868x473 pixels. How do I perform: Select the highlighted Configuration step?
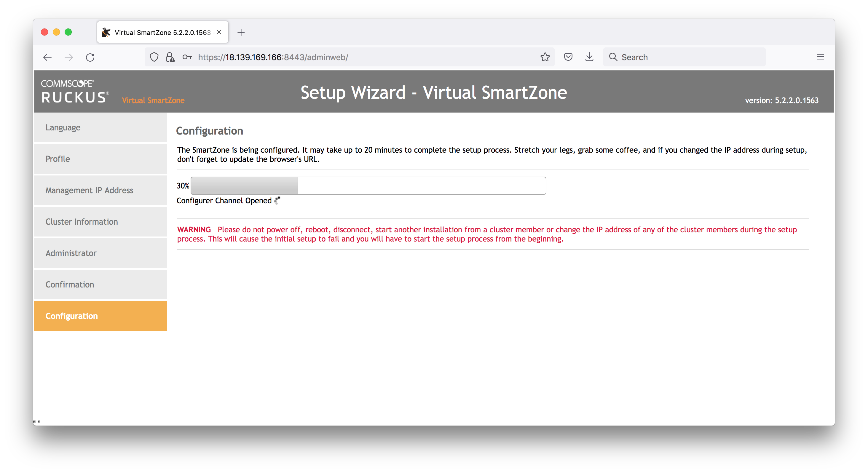click(100, 316)
